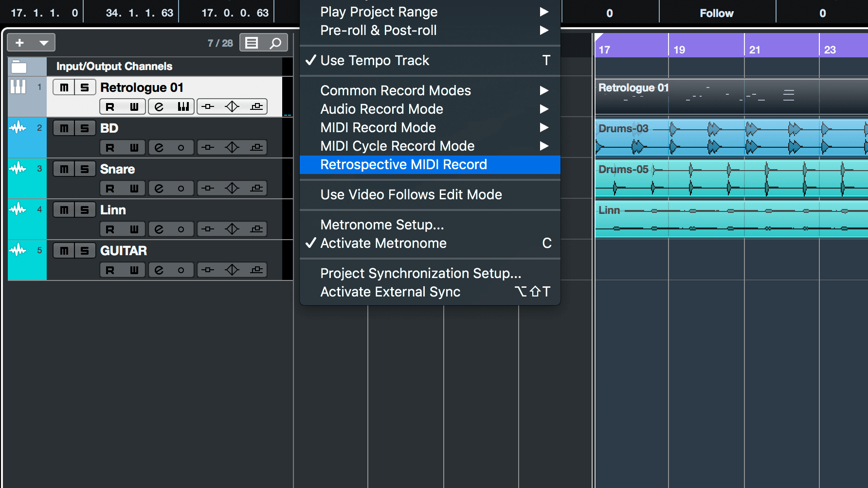Select Retrospective MIDI Record

tap(430, 164)
